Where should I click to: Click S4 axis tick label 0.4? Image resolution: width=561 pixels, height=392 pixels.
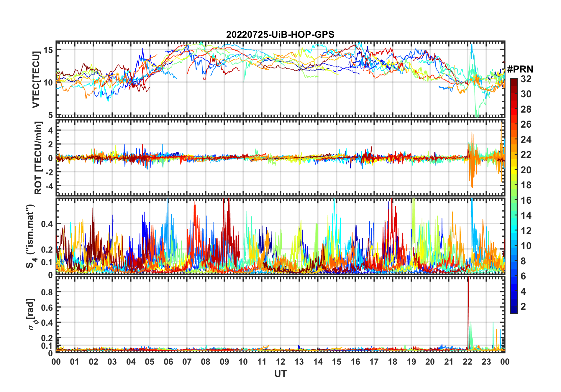point(47,224)
